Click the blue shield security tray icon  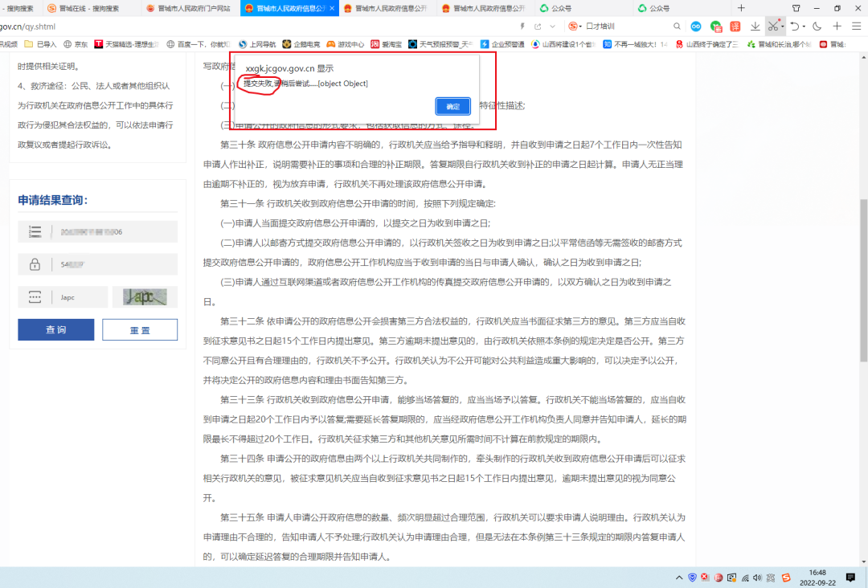coord(692,578)
